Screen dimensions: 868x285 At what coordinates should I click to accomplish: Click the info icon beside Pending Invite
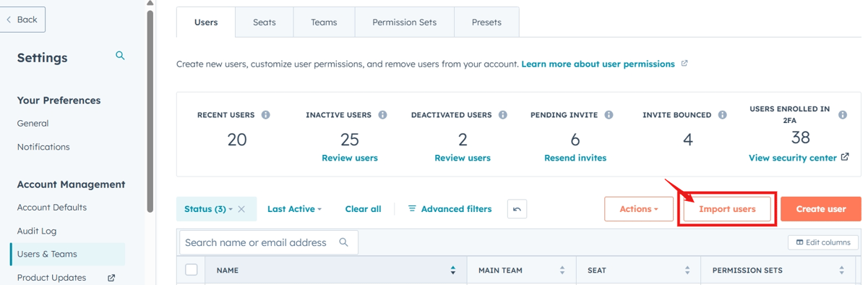tap(609, 115)
